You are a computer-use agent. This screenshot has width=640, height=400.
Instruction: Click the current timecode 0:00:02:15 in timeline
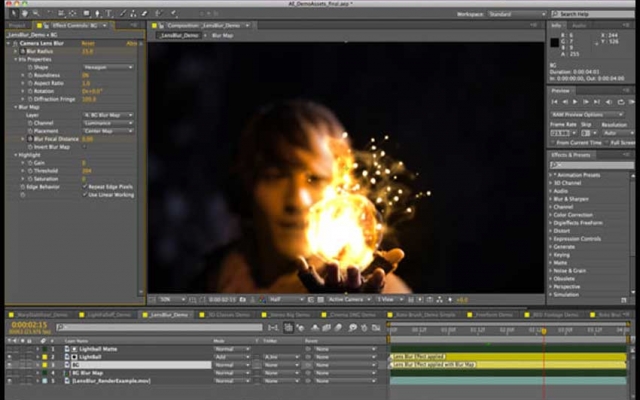point(29,325)
